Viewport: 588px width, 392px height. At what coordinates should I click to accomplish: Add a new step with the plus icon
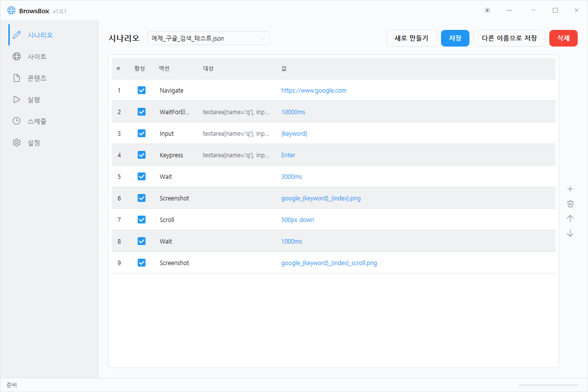click(570, 189)
